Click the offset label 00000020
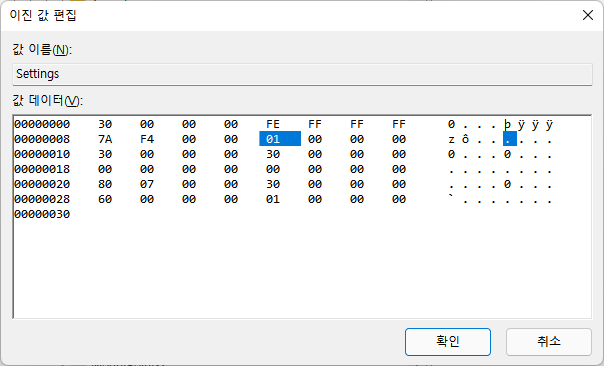 [x=42, y=184]
